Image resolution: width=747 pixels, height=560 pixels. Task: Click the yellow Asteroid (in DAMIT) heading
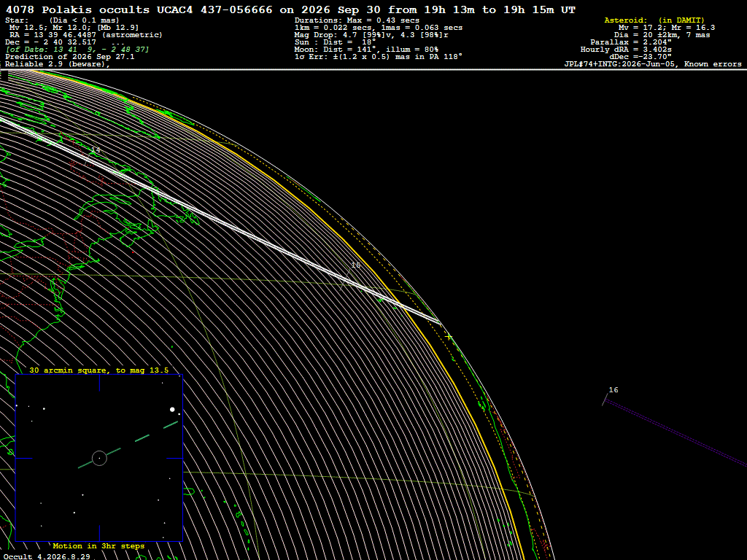(654, 20)
